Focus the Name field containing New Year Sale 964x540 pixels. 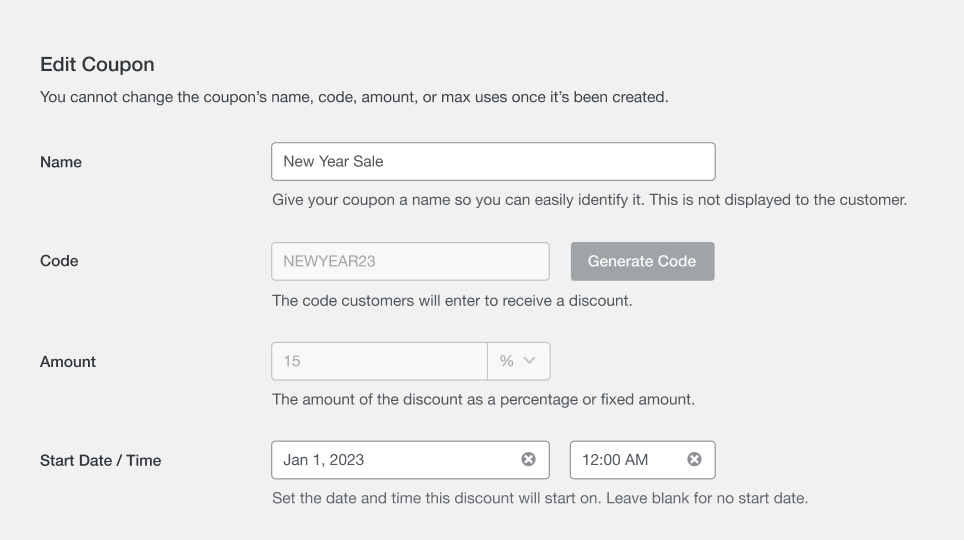click(492, 161)
